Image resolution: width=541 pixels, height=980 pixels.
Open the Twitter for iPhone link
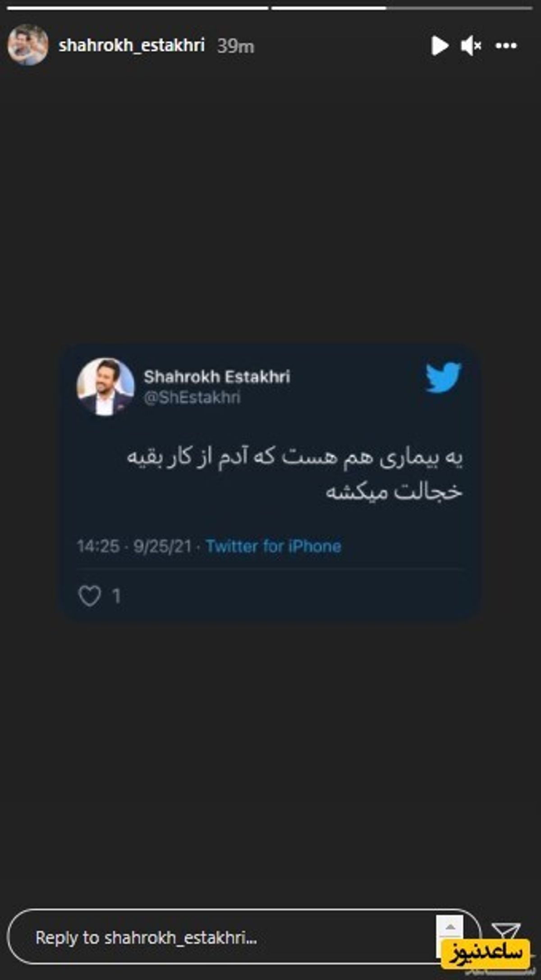(274, 546)
